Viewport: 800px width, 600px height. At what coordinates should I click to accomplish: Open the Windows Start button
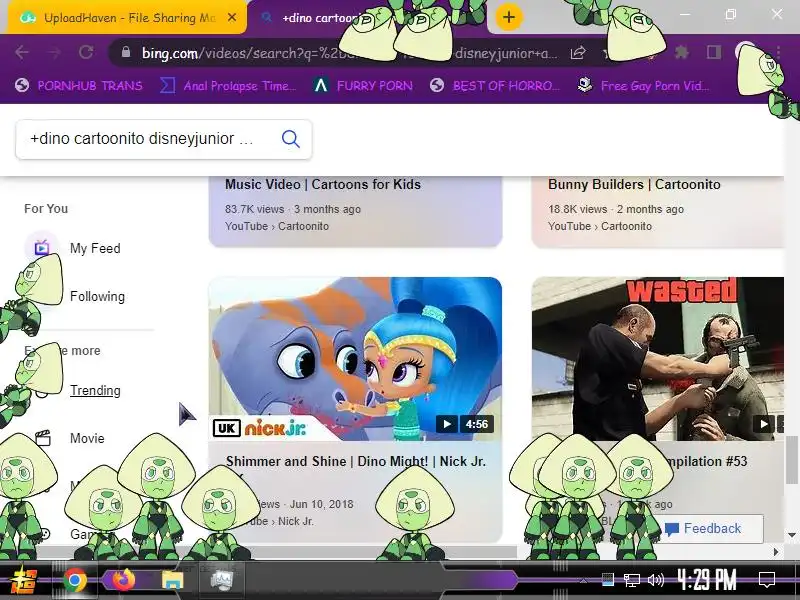tap(24, 581)
